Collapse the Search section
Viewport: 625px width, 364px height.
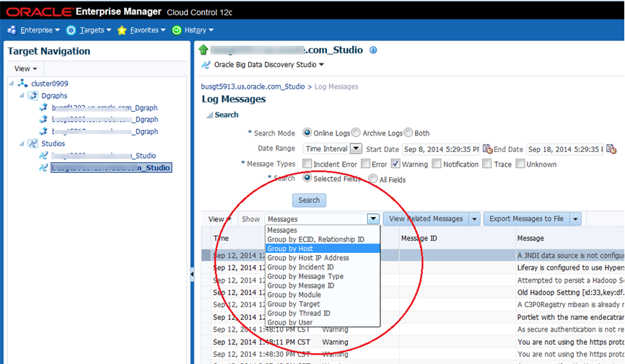point(209,115)
